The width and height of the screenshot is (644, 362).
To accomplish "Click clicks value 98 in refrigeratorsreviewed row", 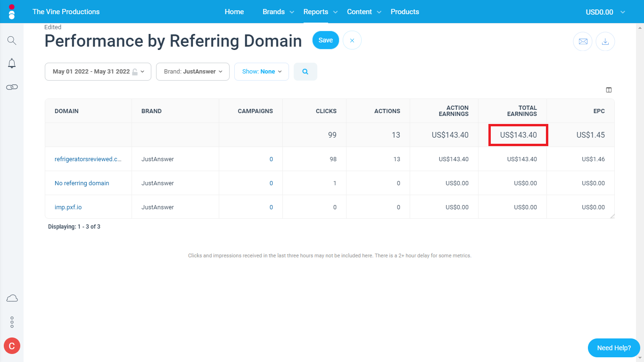I will pos(333,159).
